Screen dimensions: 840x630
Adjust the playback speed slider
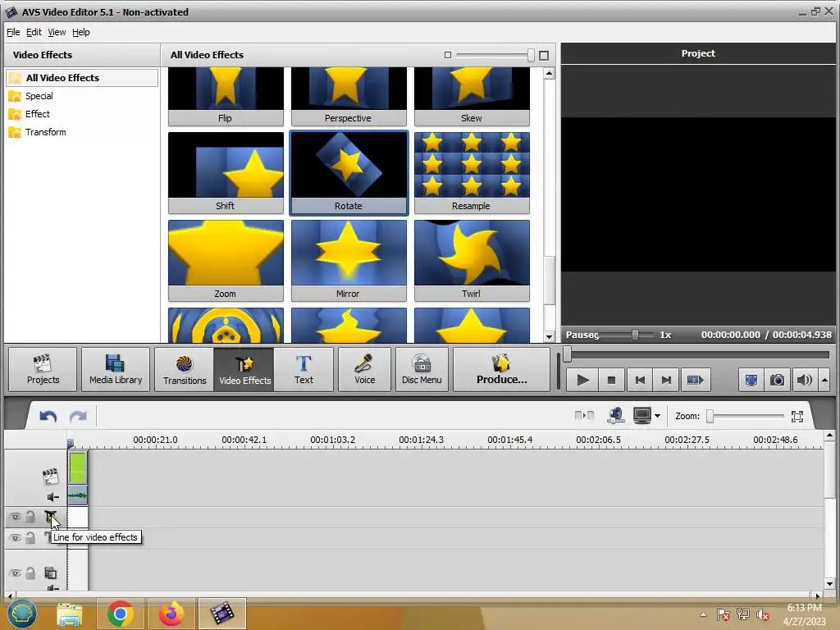coord(636,335)
